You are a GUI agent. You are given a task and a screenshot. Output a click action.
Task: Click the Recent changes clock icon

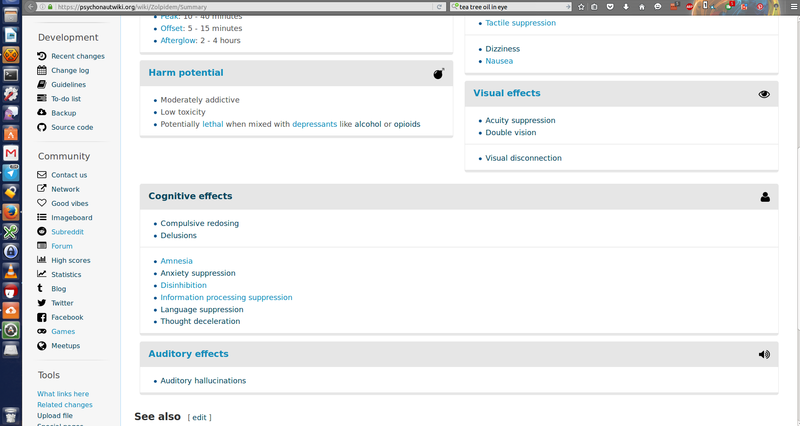pyautogui.click(x=42, y=56)
